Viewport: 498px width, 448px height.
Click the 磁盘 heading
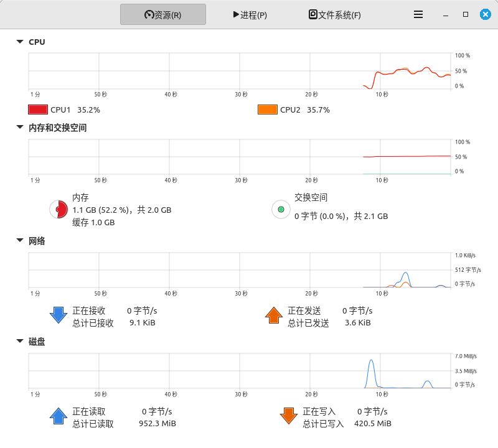[37, 342]
